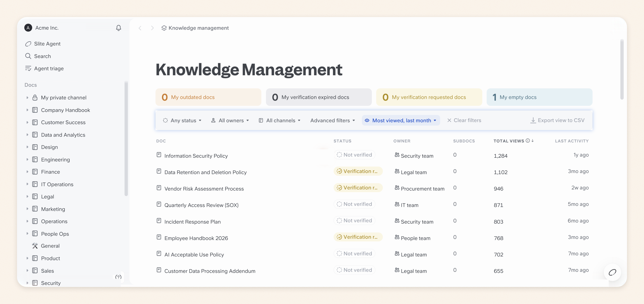The width and height of the screenshot is (644, 304).
Task: Click Not verified status for Incident Response Plan
Action: tap(354, 221)
